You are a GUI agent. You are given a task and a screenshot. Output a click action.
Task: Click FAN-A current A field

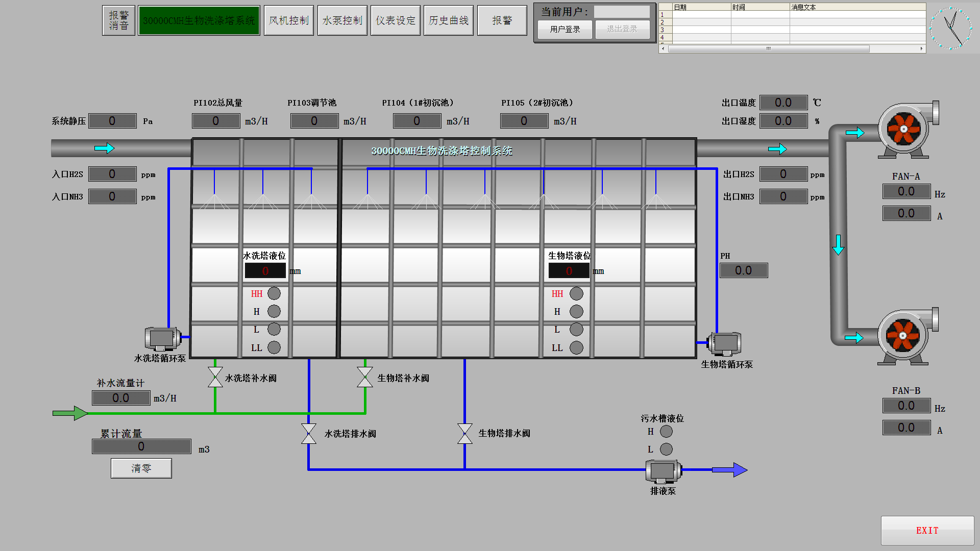(x=906, y=213)
